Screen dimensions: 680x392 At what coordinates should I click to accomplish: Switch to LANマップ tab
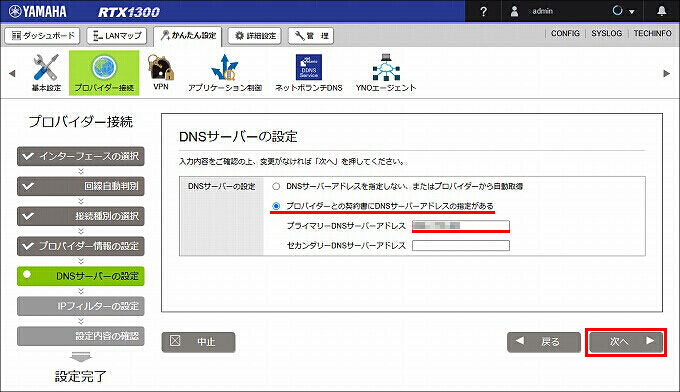pos(117,36)
